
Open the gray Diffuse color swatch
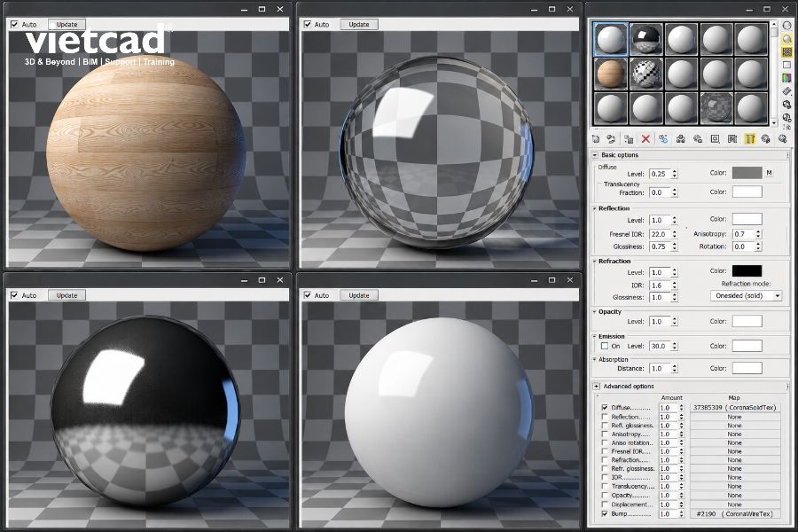tap(747, 173)
